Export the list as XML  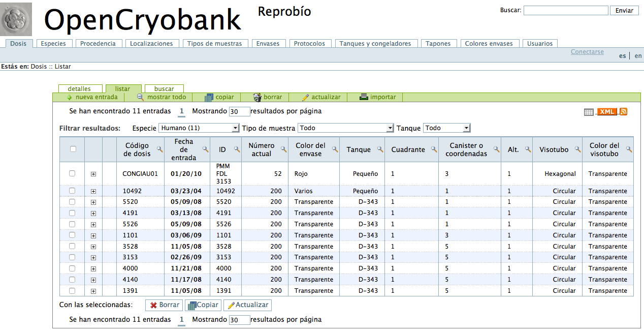606,111
